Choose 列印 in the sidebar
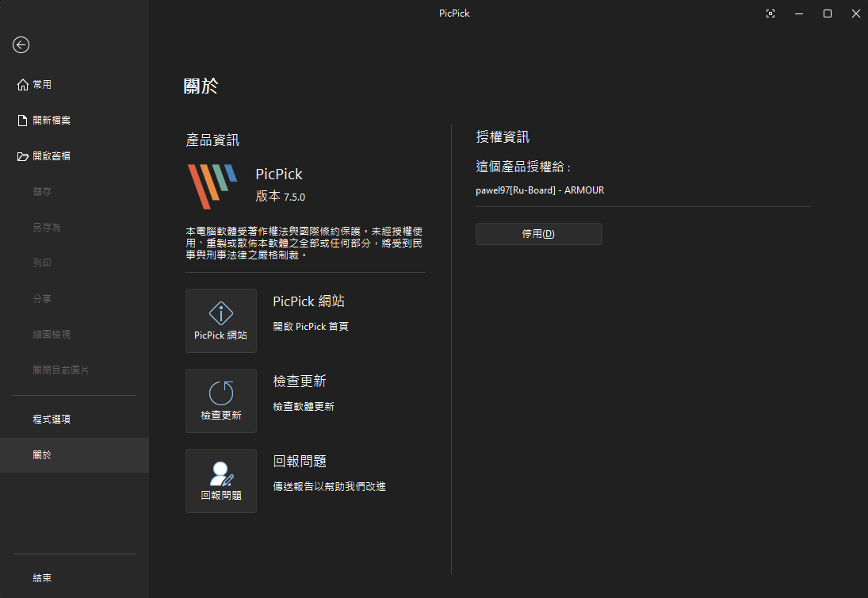 point(75,263)
